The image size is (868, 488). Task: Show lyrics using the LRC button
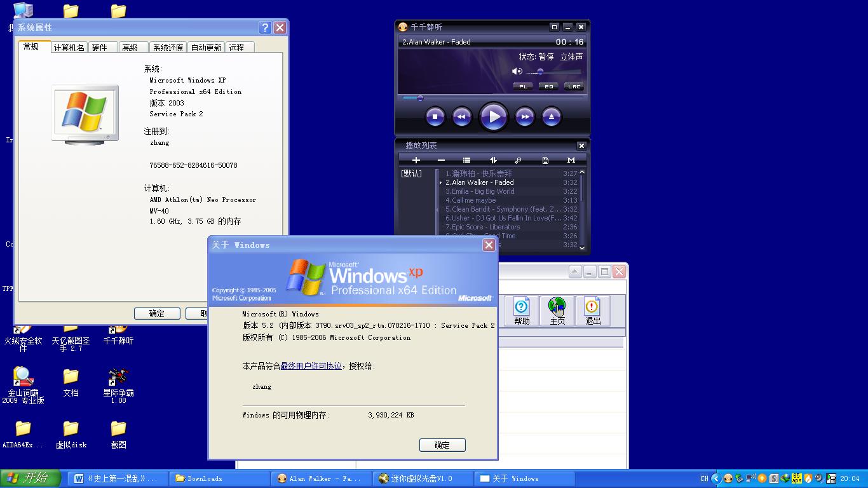574,86
